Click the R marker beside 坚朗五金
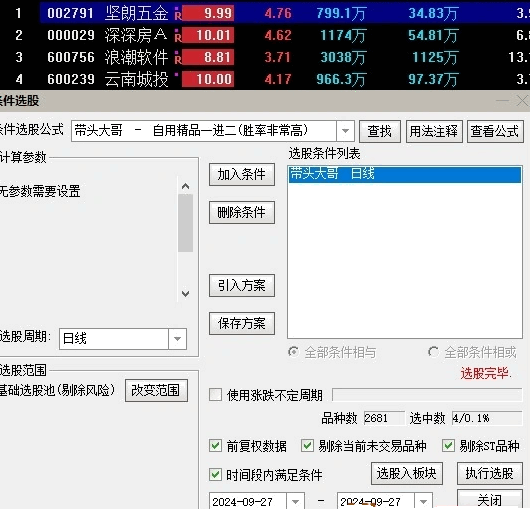This screenshot has width=530, height=509. click(x=178, y=16)
